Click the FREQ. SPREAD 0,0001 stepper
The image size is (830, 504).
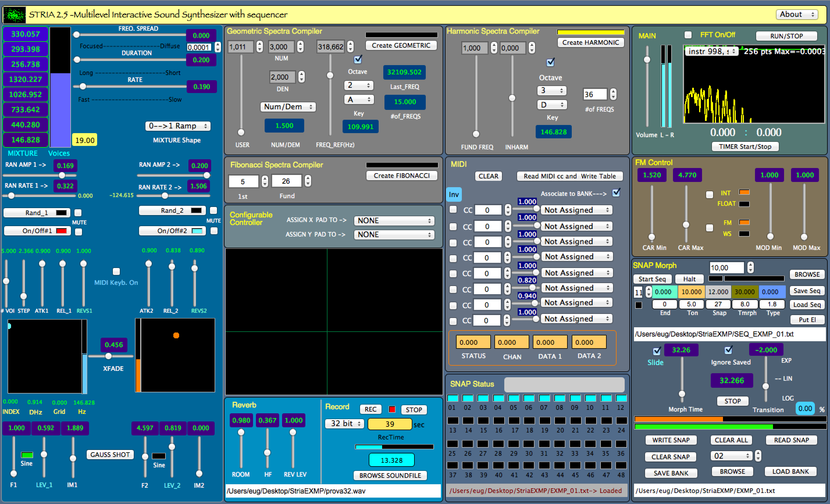218,47
